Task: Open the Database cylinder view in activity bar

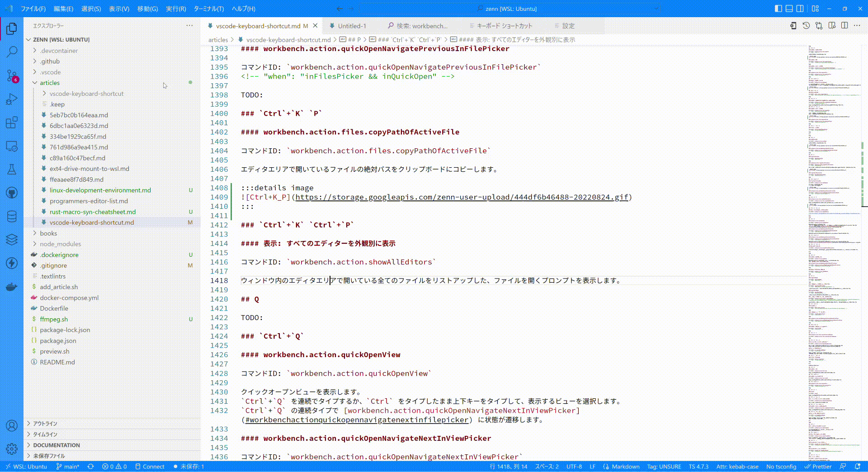Action: [x=12, y=217]
